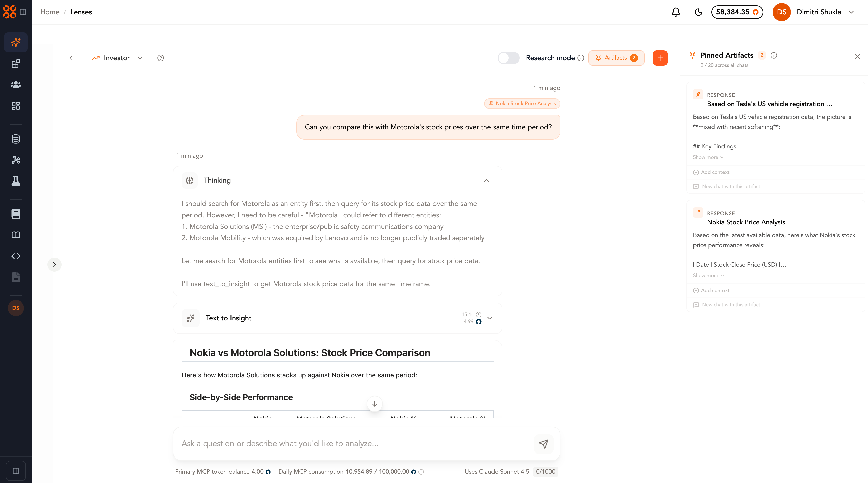
Task: Click the Side-by-Side Performance heading
Action: 241,398
